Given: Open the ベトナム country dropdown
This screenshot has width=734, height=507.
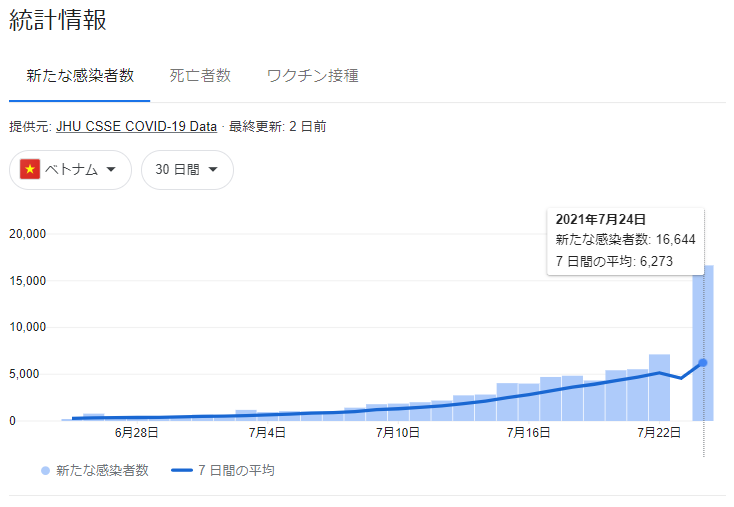Looking at the screenshot, I should 70,169.
